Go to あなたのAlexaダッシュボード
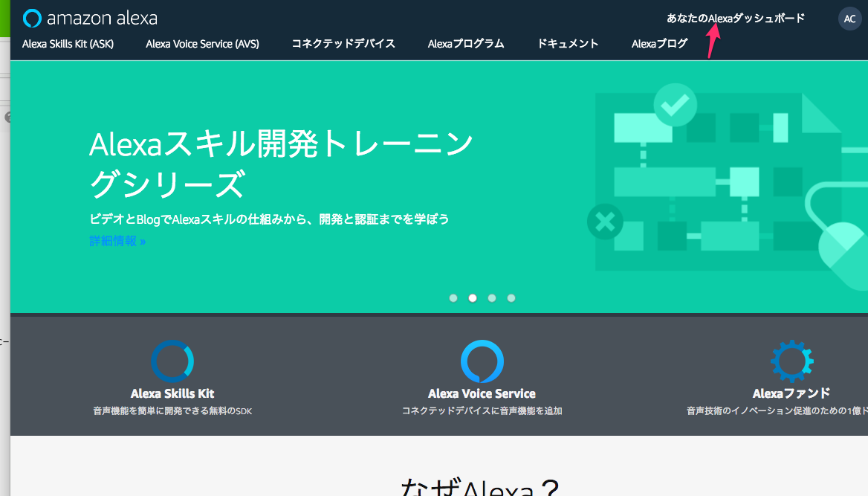The height and width of the screenshot is (496, 868). [735, 18]
